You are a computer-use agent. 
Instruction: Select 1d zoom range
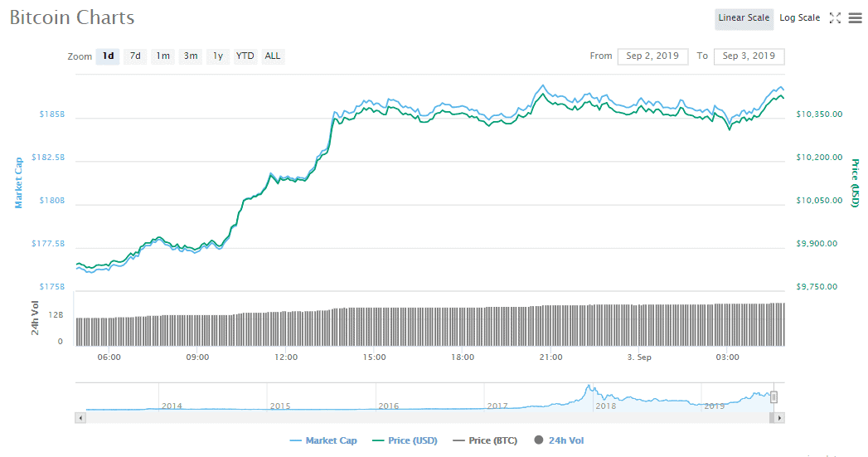coord(108,56)
